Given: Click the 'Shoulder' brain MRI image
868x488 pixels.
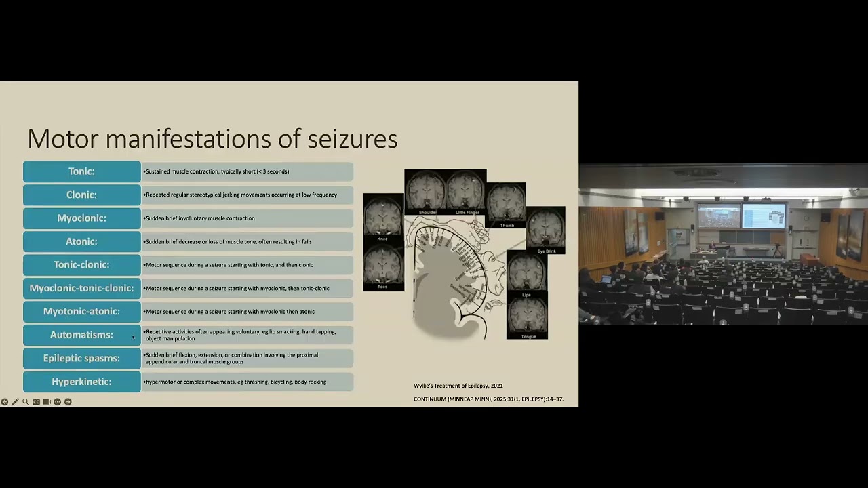Looking at the screenshot, I should (425, 192).
